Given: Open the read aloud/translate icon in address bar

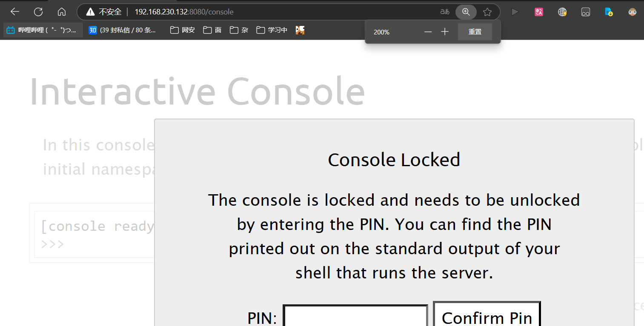Looking at the screenshot, I should tap(445, 12).
